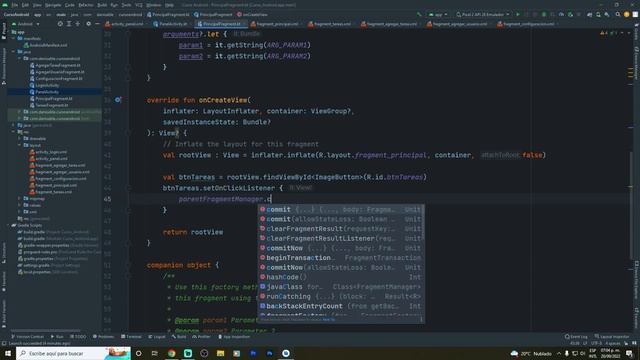Viewport: 640px width, 360px height.
Task: Click the user account avatar icon
Action: click(627, 14)
